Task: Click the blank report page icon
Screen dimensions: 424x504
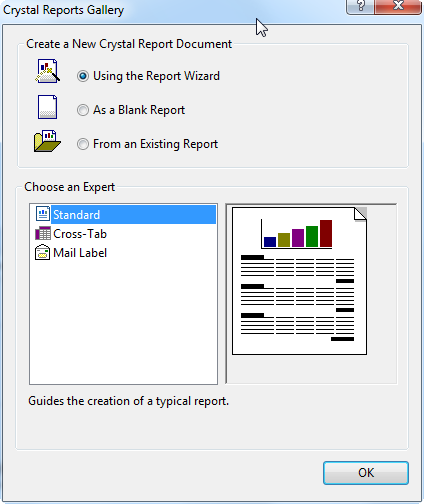Action: [x=48, y=107]
